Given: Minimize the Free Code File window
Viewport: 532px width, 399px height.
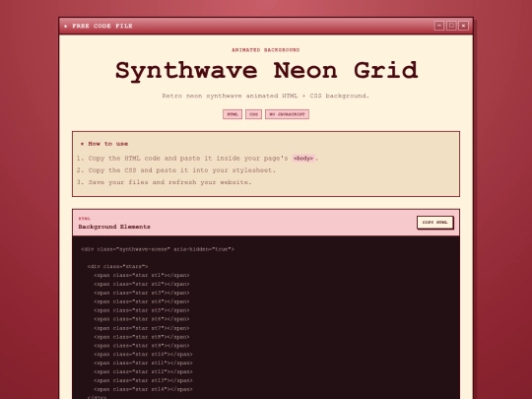Looking at the screenshot, I should [439, 26].
